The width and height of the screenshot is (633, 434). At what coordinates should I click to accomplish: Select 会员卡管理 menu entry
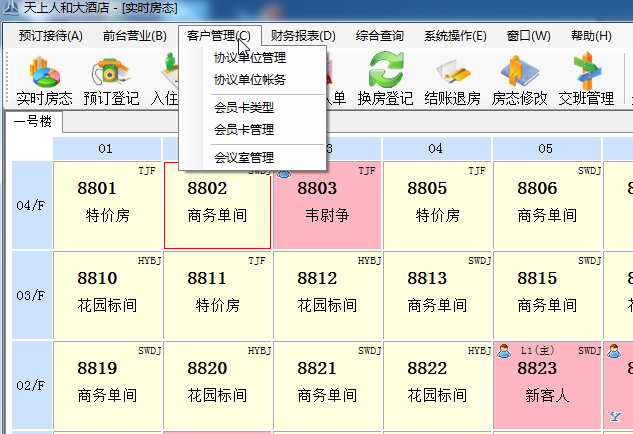click(253, 130)
